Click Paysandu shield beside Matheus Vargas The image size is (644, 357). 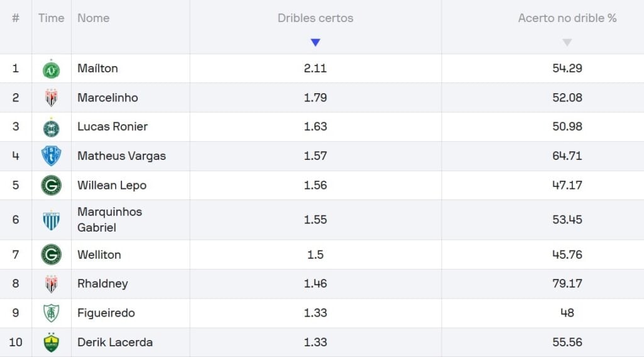pyautogui.click(x=52, y=156)
